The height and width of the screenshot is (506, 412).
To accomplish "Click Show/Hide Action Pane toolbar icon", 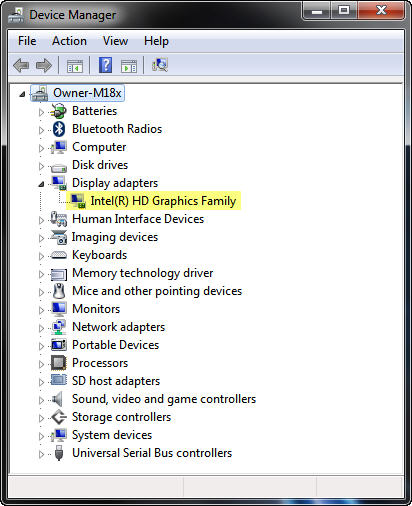I will (129, 66).
